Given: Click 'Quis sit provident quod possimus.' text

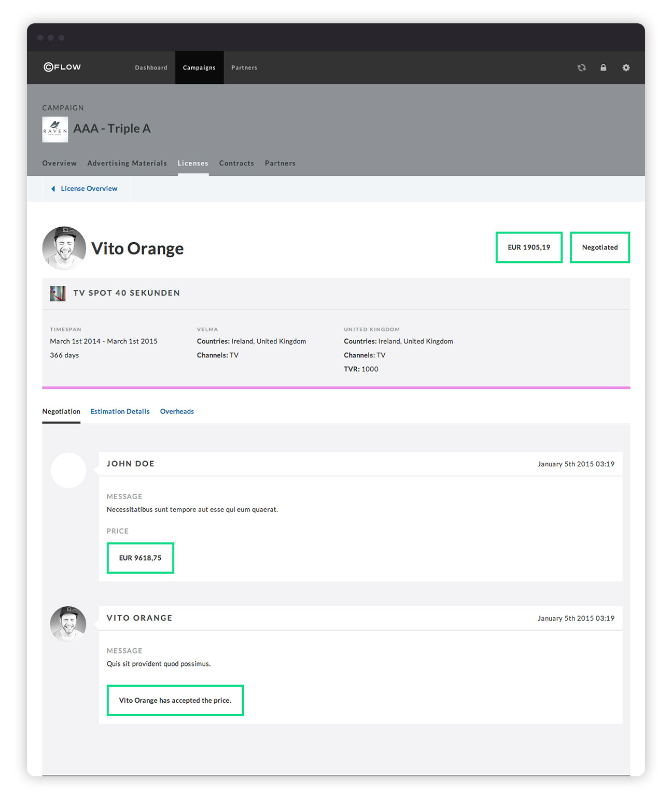Looking at the screenshot, I should pyautogui.click(x=159, y=664).
